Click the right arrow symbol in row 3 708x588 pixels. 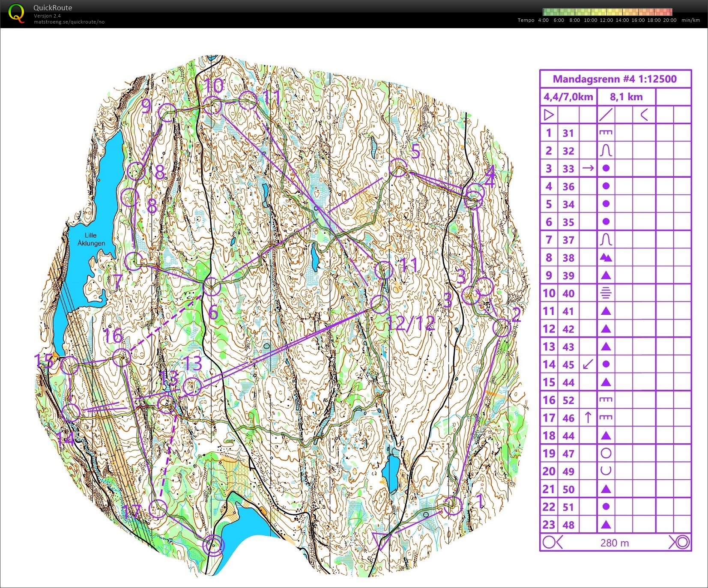pyautogui.click(x=588, y=168)
